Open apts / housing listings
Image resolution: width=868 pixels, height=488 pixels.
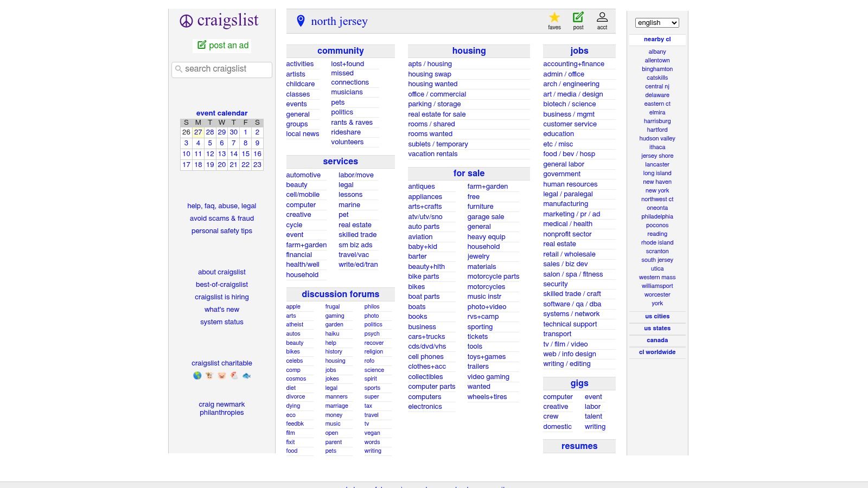pos(430,64)
